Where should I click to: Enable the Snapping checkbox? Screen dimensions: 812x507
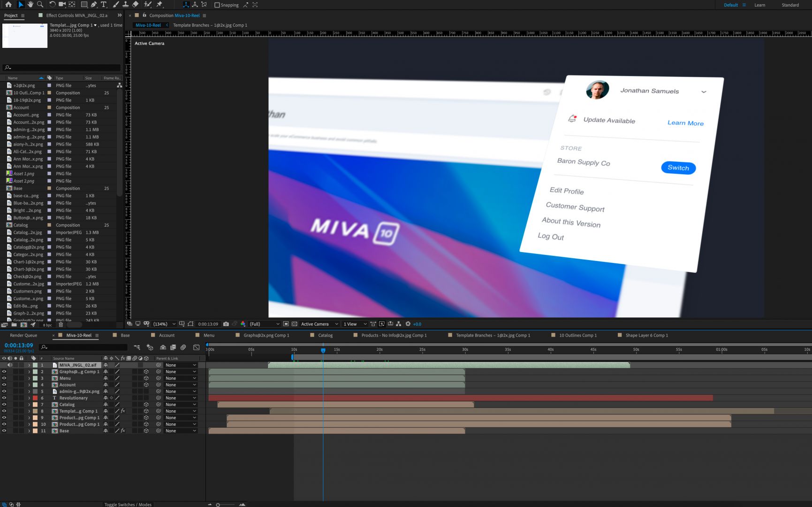217,5
